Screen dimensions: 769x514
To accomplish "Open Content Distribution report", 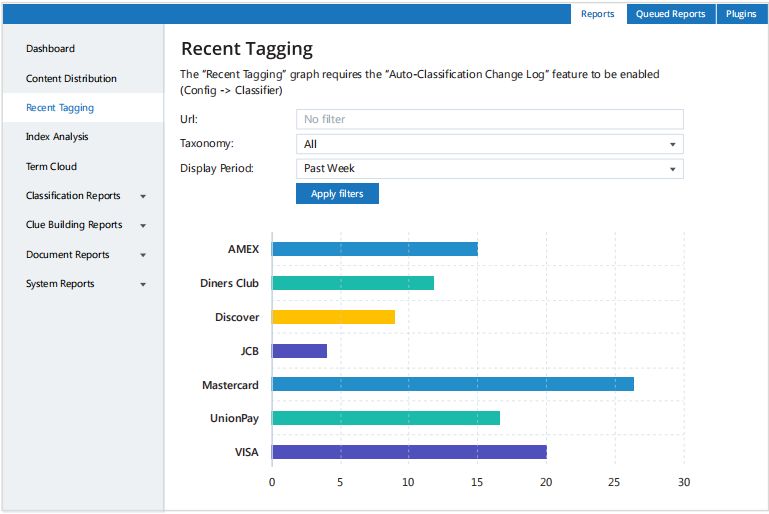I will tap(71, 78).
